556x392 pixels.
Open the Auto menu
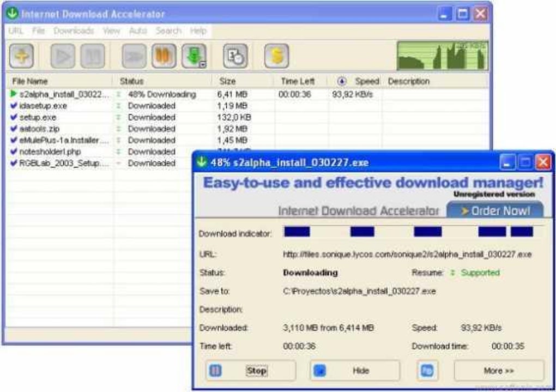138,31
